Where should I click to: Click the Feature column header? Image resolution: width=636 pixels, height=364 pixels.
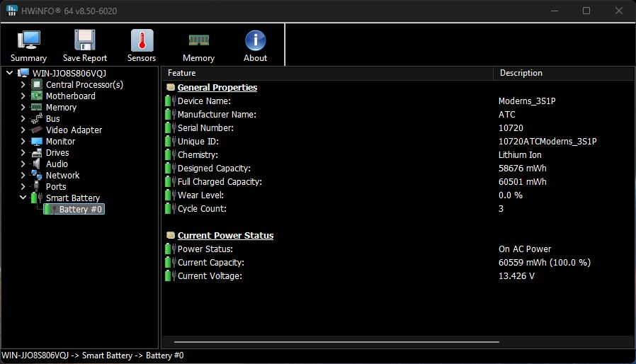coord(327,73)
